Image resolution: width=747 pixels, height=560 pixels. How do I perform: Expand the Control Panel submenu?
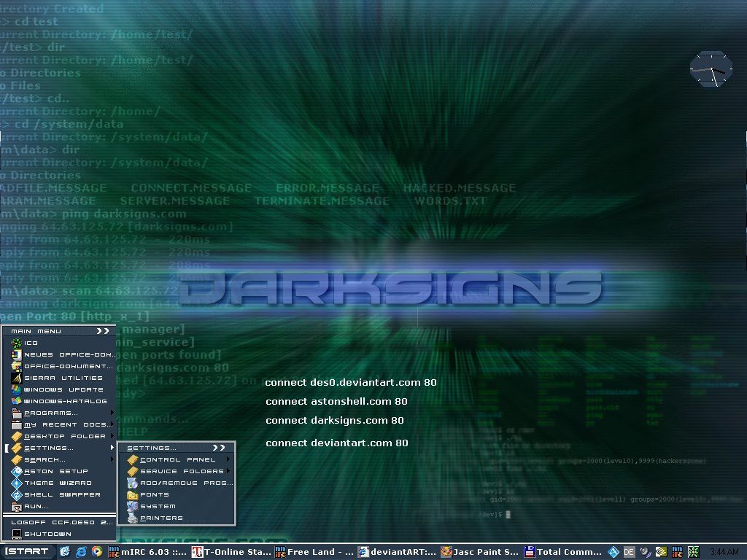pyautogui.click(x=177, y=459)
